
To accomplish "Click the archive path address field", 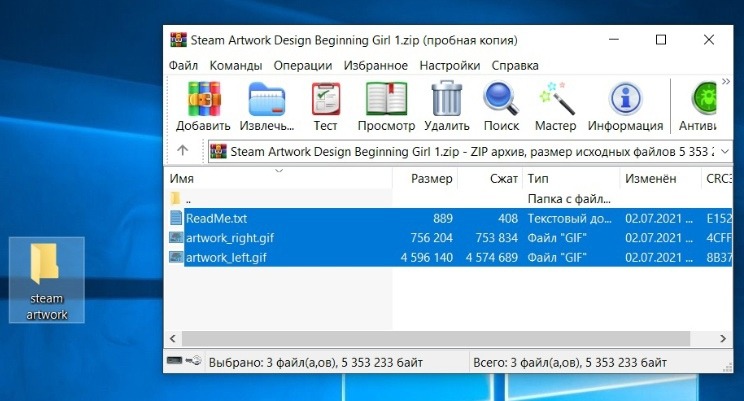I will click(x=470, y=151).
